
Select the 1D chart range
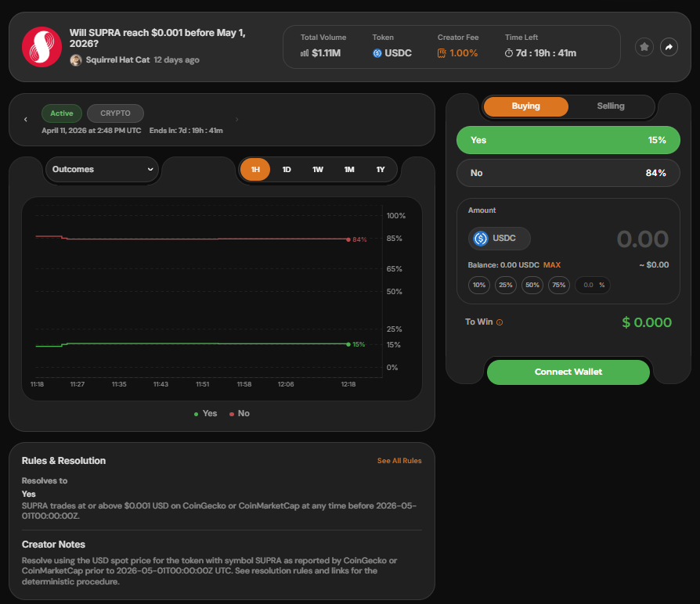[287, 170]
